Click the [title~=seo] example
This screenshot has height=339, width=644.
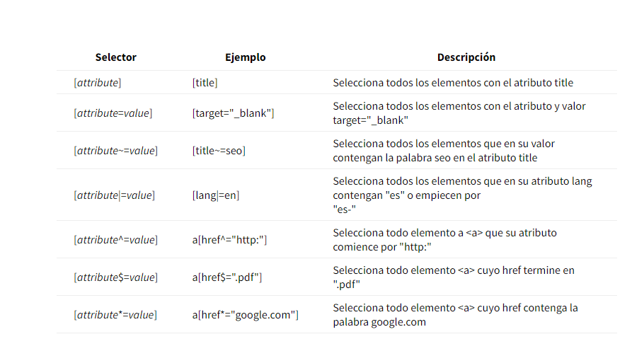pyautogui.click(x=219, y=150)
